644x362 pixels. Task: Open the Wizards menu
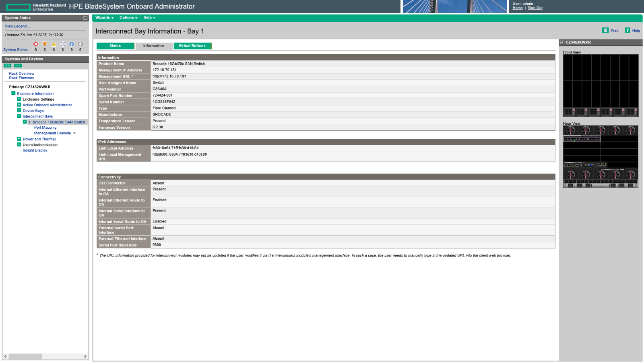point(104,18)
